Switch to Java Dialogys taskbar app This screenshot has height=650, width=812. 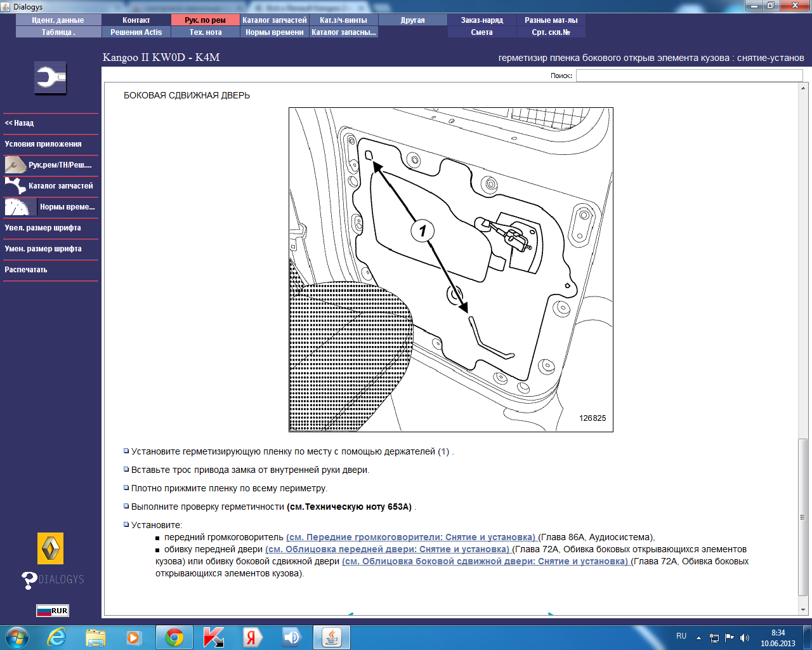(x=332, y=637)
